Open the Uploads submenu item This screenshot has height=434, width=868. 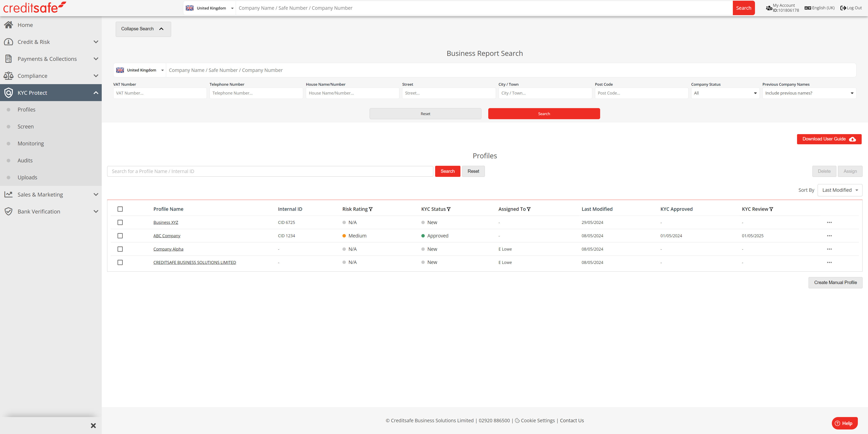[27, 177]
